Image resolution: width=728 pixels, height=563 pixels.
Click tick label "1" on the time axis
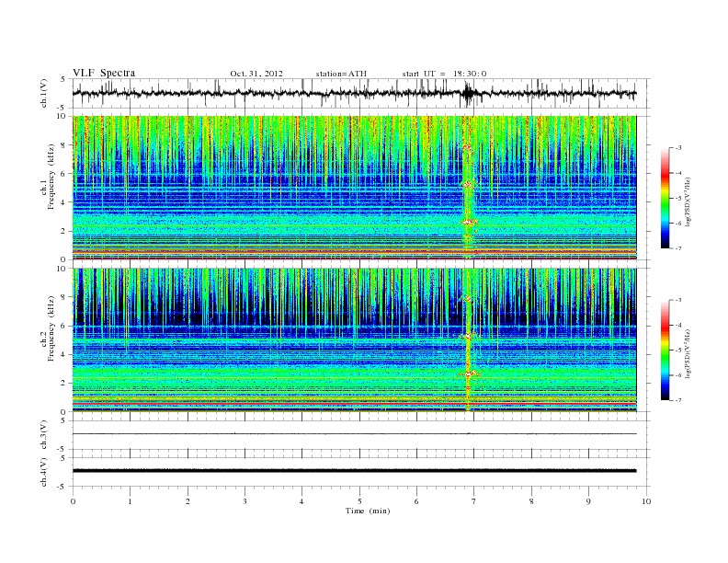pyautogui.click(x=130, y=501)
